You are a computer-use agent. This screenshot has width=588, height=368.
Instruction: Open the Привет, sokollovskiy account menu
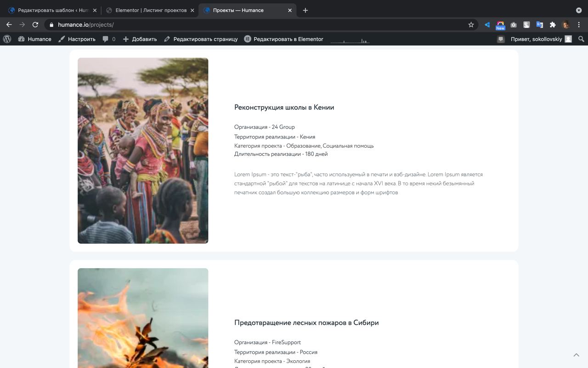pyautogui.click(x=541, y=39)
